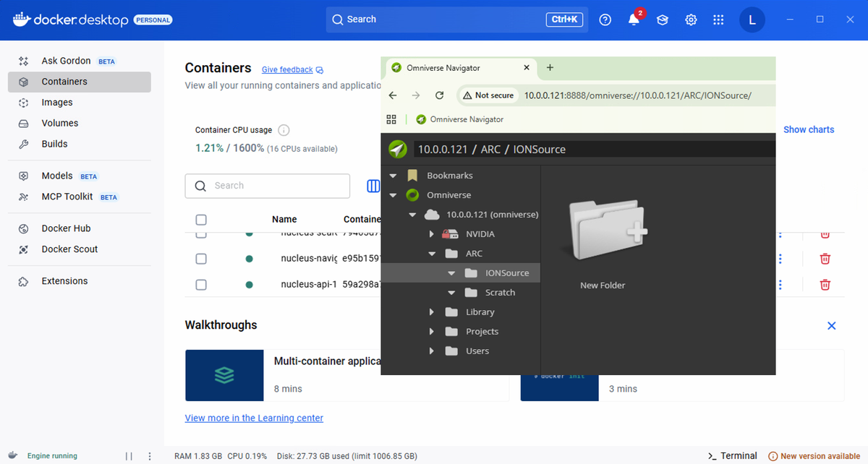Expand the Projects folder arrow
The height and width of the screenshot is (464, 868).
(432, 332)
